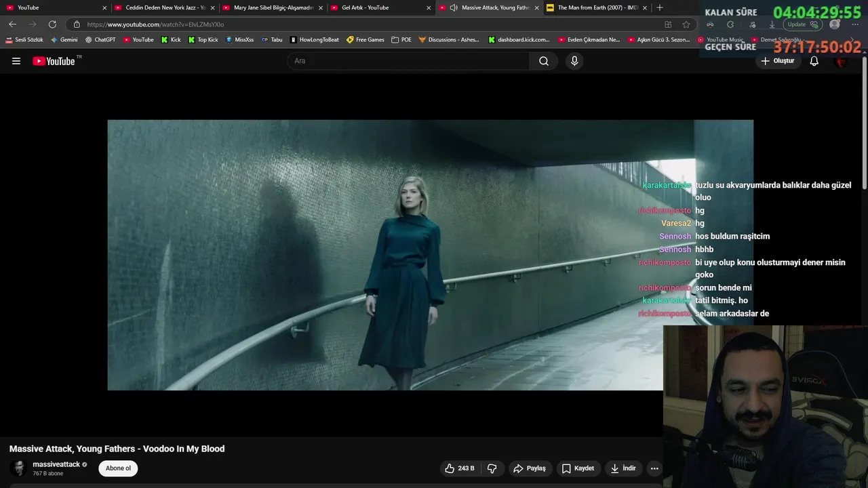Image resolution: width=868 pixels, height=488 pixels.
Task: Open the YouTube bookmark in bookmarks bar
Action: pos(138,40)
